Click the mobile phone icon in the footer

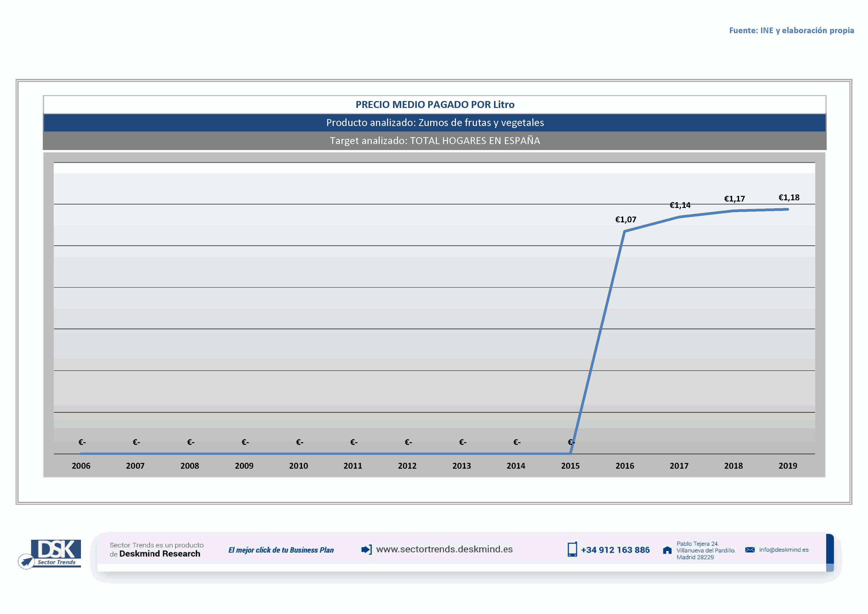(x=572, y=549)
